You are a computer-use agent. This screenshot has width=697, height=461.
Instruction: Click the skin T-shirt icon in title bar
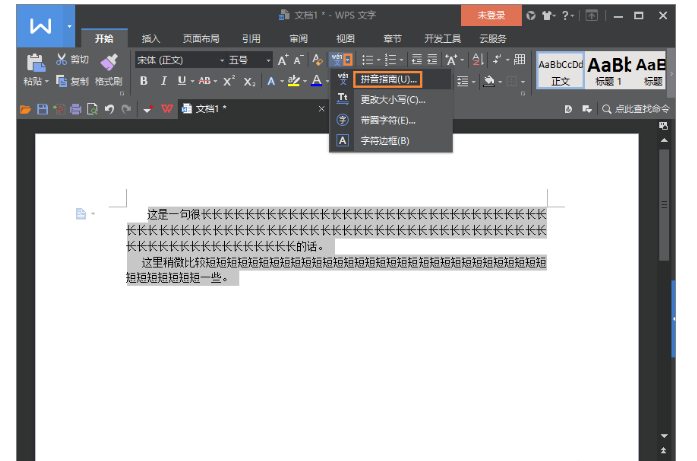click(546, 16)
